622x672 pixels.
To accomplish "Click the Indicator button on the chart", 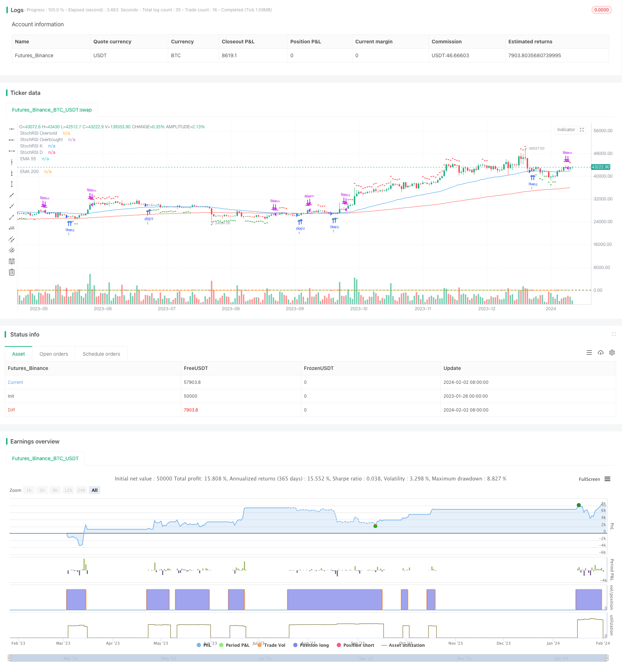I will click(566, 130).
